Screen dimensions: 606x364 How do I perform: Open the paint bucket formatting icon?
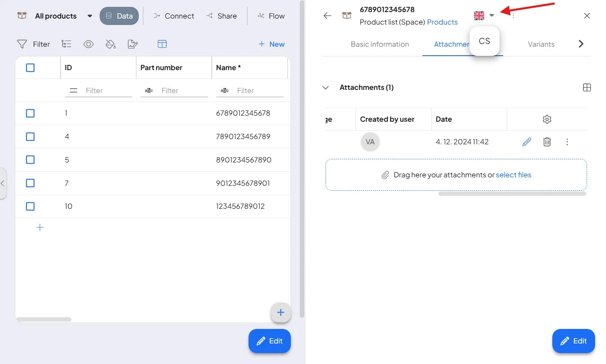tap(111, 44)
